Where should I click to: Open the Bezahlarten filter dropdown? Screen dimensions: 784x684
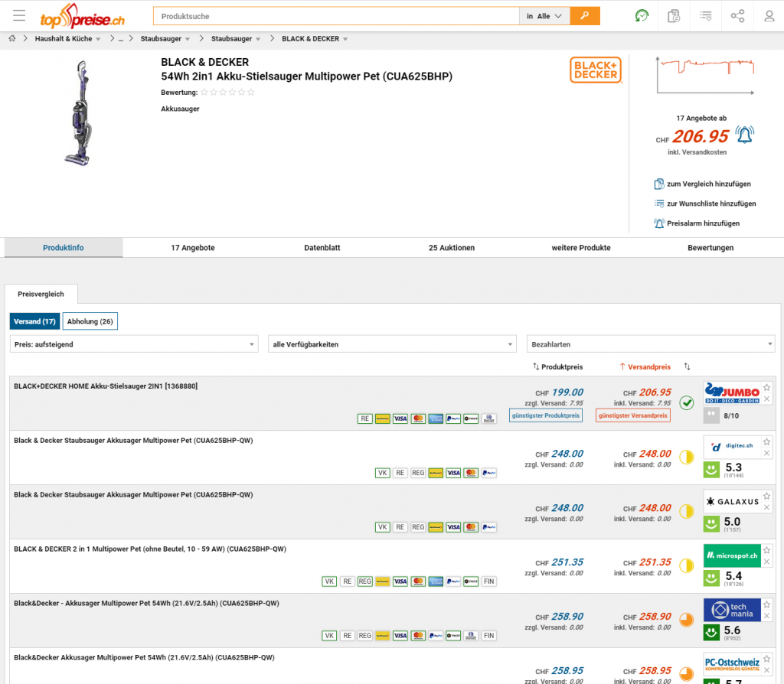(x=650, y=344)
